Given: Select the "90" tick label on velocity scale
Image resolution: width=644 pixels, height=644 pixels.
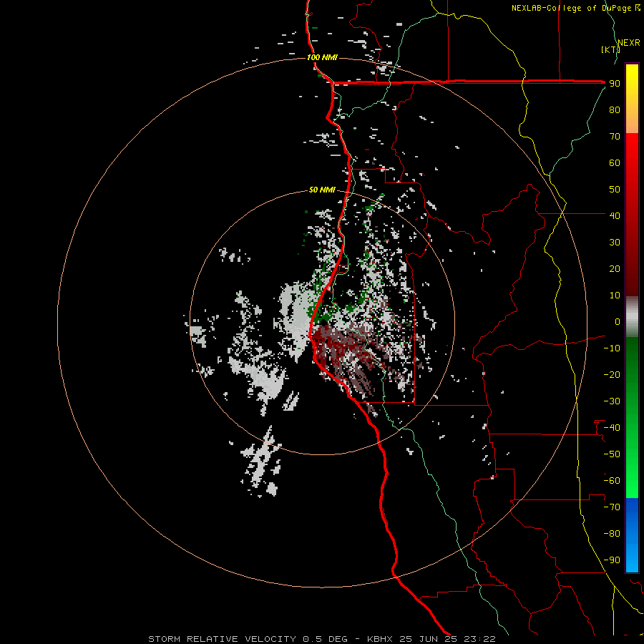Looking at the screenshot, I should click(x=615, y=84).
